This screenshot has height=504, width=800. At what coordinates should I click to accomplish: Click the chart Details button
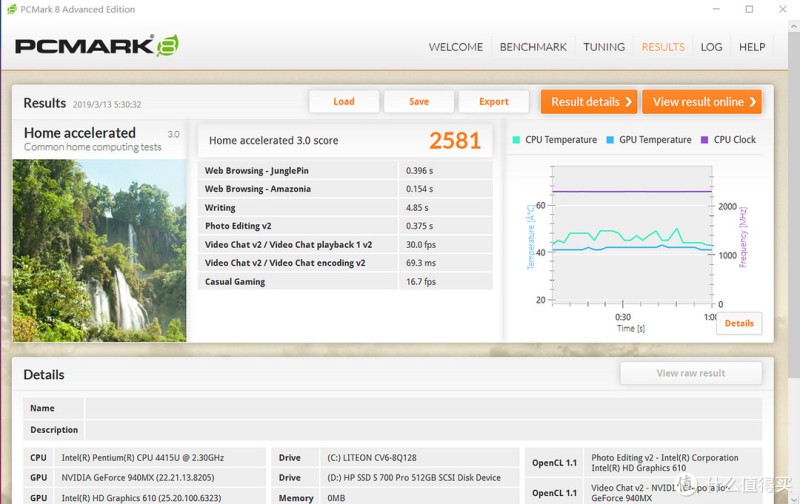pyautogui.click(x=739, y=323)
